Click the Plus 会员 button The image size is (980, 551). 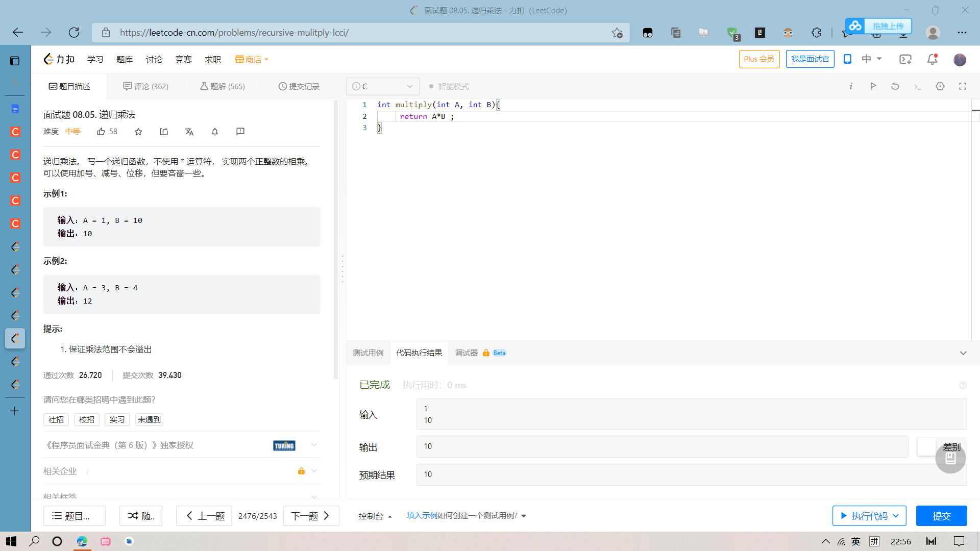[x=759, y=59]
